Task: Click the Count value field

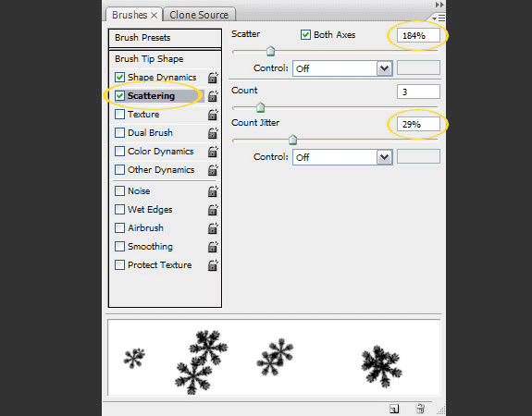Action: [418, 92]
